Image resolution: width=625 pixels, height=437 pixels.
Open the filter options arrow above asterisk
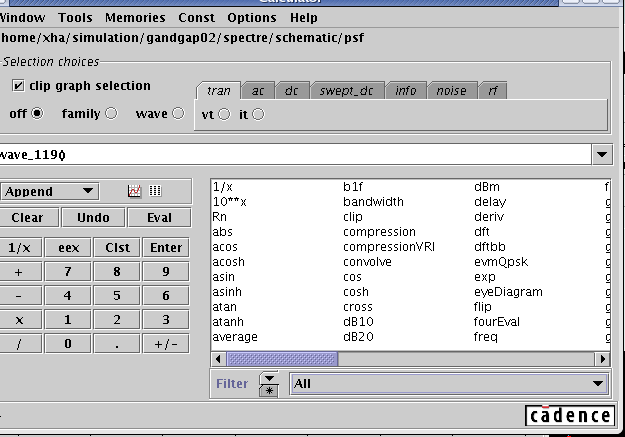point(269,378)
